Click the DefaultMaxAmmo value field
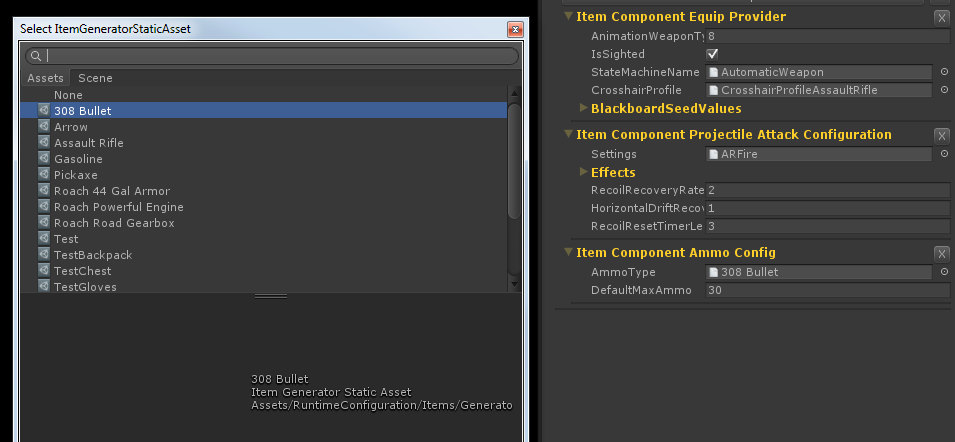Image resolution: width=955 pixels, height=442 pixels. click(826, 290)
